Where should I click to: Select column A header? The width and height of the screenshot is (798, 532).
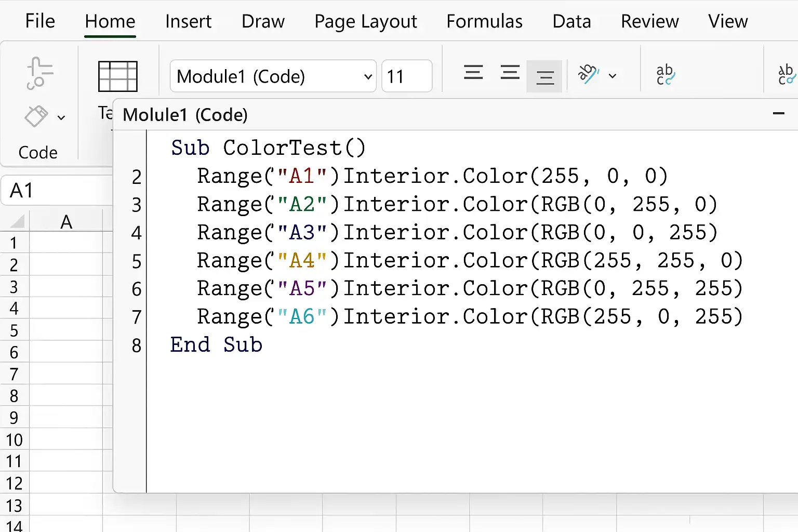(66, 222)
